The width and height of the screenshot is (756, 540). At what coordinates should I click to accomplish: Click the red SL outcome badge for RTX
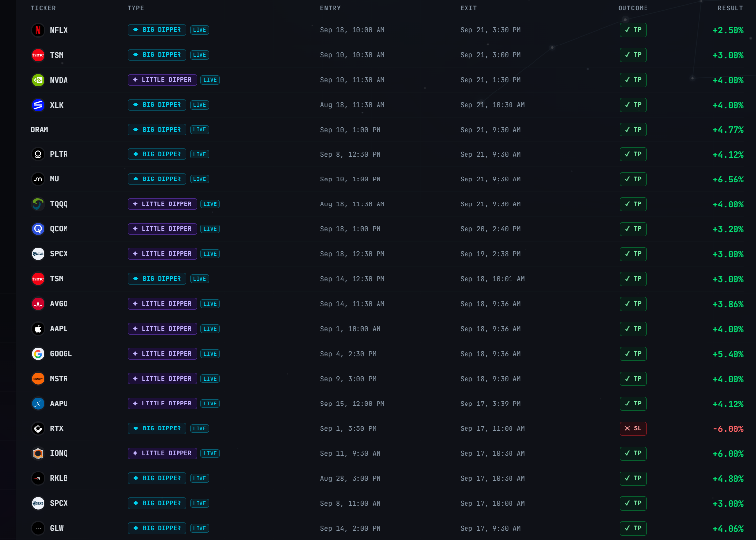[x=633, y=428]
